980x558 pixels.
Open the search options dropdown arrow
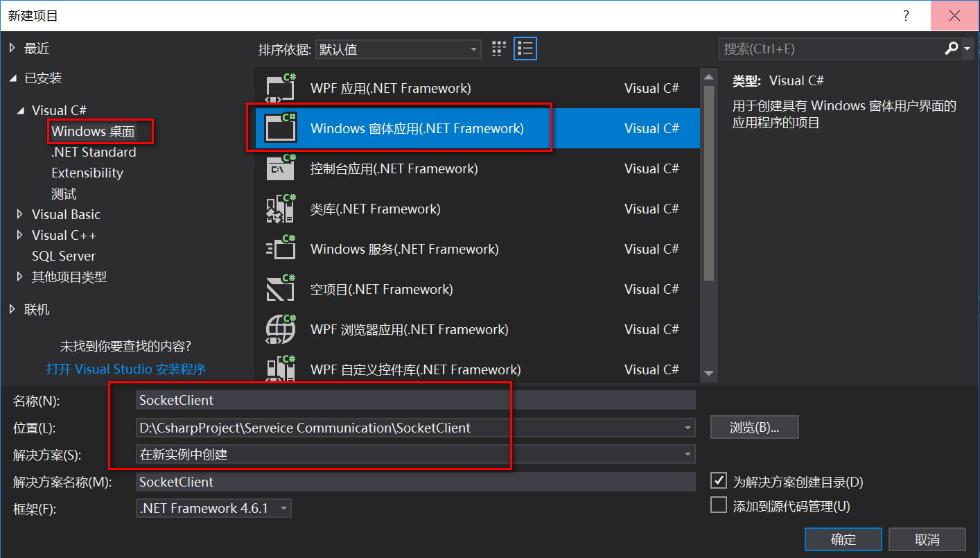click(x=968, y=49)
